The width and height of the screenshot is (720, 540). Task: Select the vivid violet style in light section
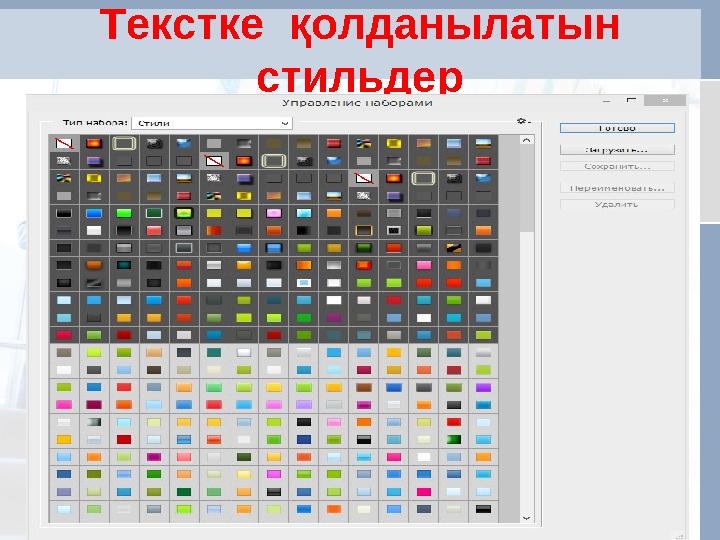click(x=484, y=388)
